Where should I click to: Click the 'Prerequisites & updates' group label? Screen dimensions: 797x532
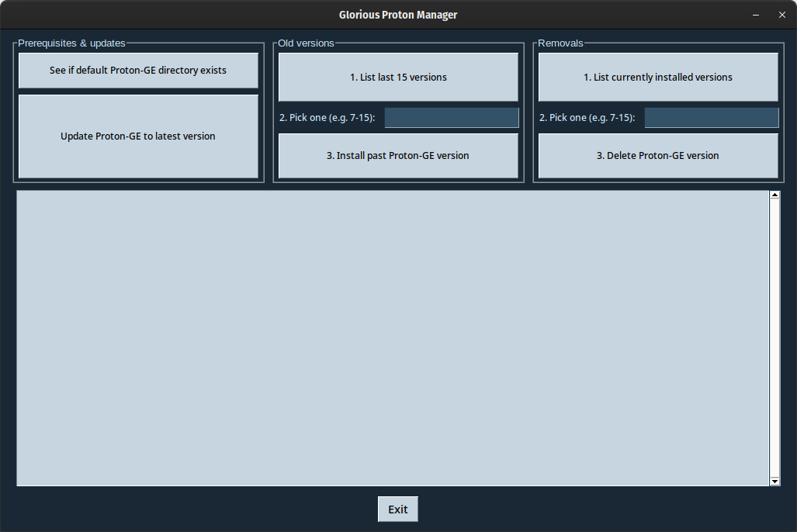(x=71, y=43)
